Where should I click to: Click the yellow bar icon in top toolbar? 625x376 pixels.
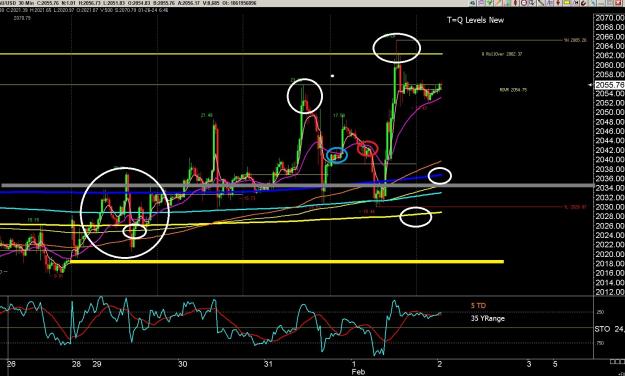[566, 3]
